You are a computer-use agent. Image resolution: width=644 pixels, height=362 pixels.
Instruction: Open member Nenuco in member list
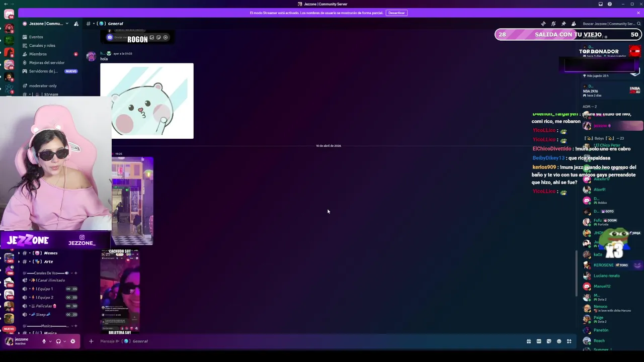tap(611, 308)
